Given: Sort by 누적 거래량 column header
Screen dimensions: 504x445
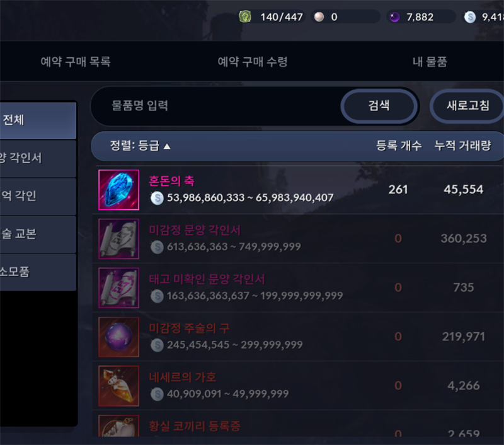Looking at the screenshot, I should [x=463, y=146].
